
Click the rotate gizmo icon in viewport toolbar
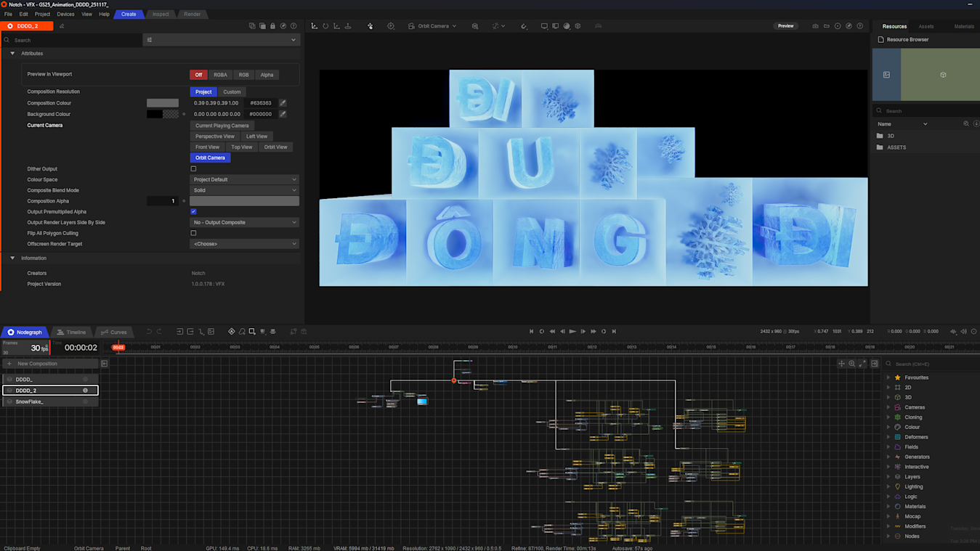[325, 26]
